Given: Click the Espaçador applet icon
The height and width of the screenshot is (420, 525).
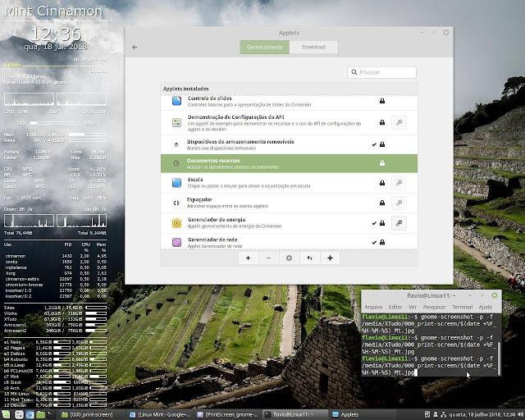Looking at the screenshot, I should (x=176, y=203).
